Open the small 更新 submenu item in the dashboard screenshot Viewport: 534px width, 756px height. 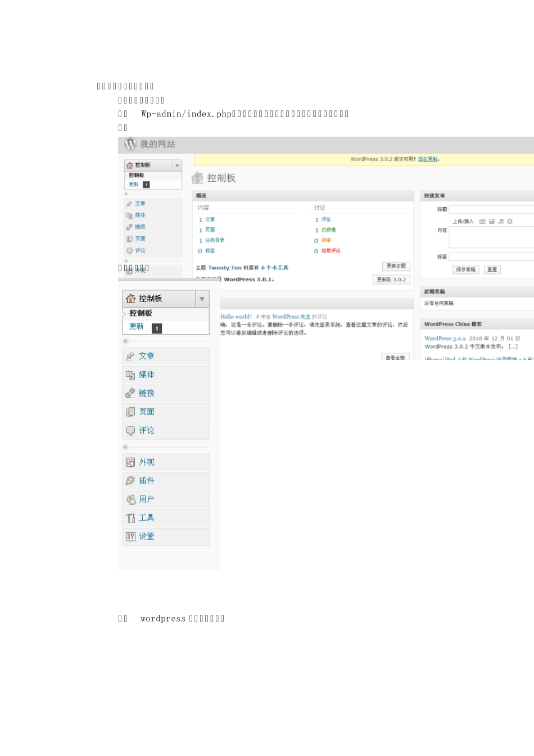(133, 184)
